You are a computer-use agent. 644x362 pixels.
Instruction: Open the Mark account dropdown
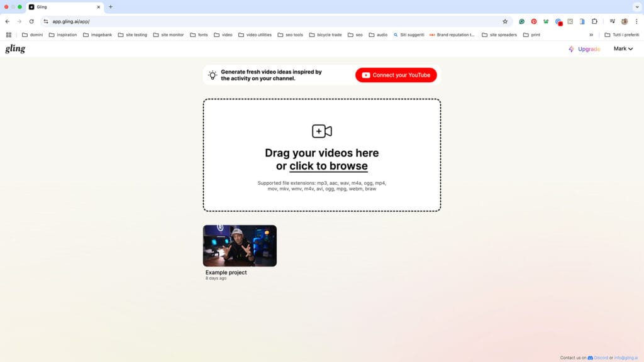click(623, 49)
